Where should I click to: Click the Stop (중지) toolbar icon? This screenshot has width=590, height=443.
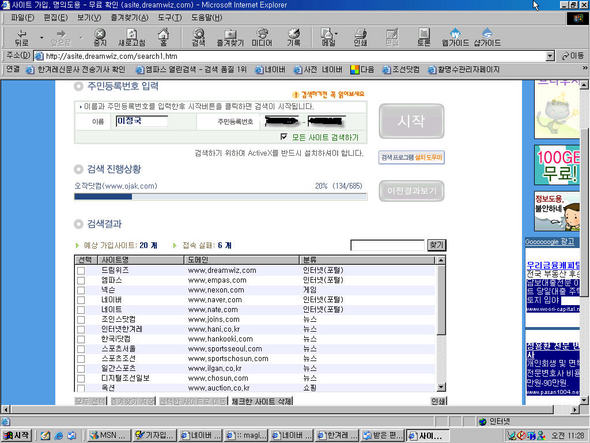pyautogui.click(x=100, y=37)
